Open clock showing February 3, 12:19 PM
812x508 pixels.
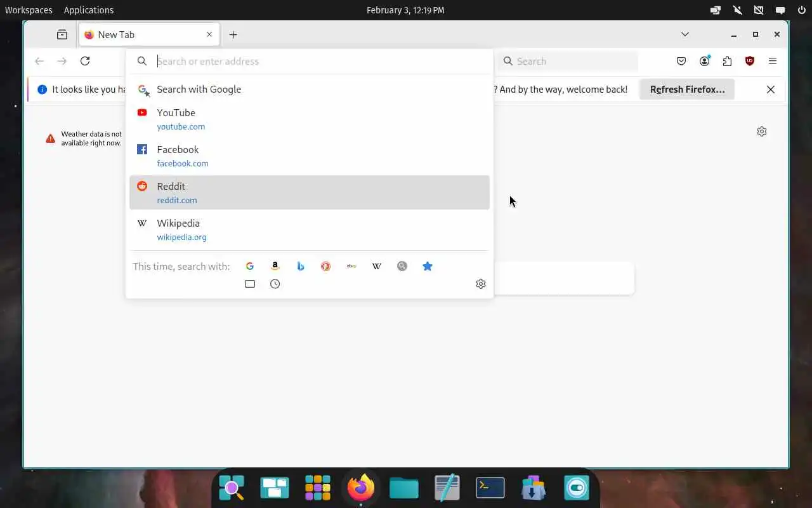point(406,10)
